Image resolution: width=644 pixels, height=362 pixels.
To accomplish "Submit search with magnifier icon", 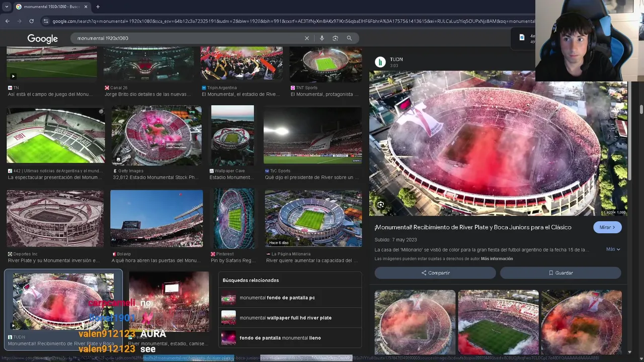I will point(349,38).
